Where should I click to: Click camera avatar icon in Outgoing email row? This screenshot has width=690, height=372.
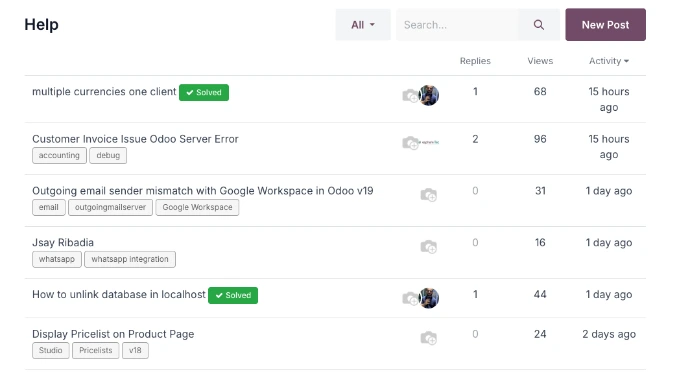429,195
